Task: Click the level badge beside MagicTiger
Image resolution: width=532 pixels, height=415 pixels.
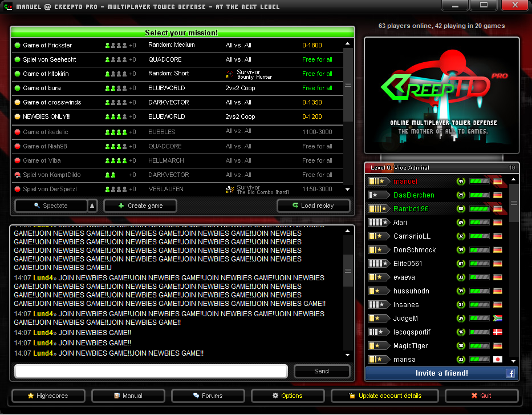Action: pyautogui.click(x=461, y=346)
